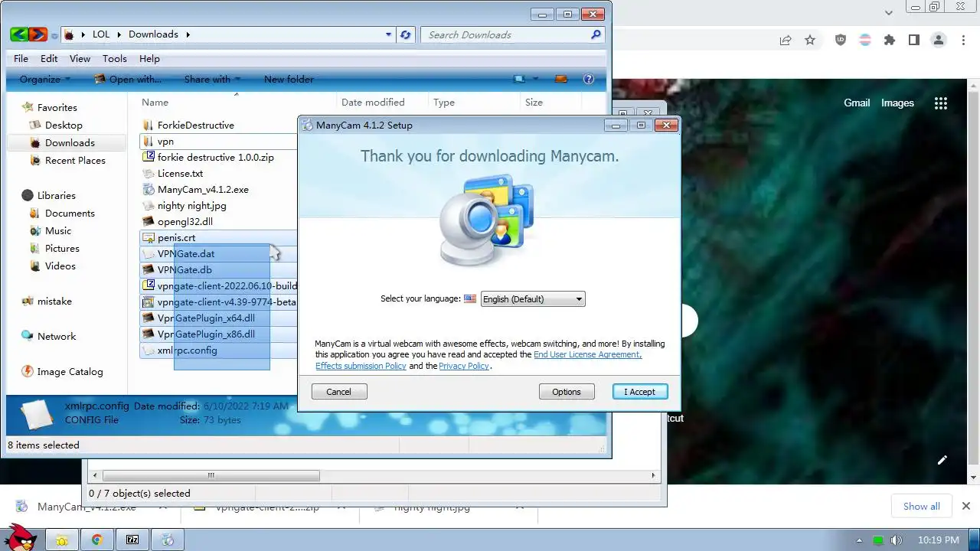
Task: Click the I Accept button
Action: 640,391
